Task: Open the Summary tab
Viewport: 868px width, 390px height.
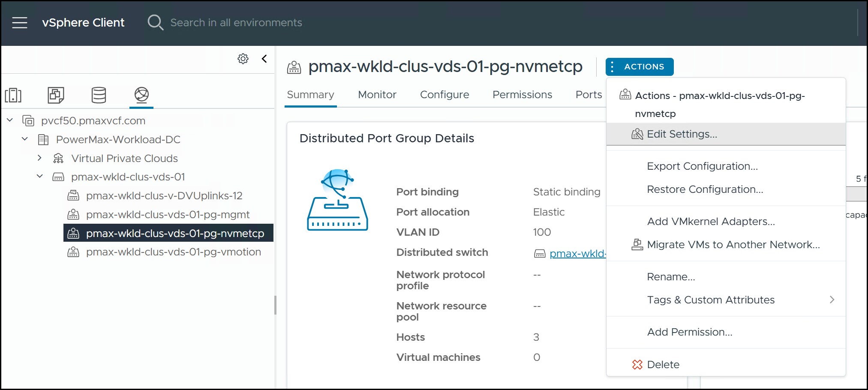Action: tap(311, 95)
